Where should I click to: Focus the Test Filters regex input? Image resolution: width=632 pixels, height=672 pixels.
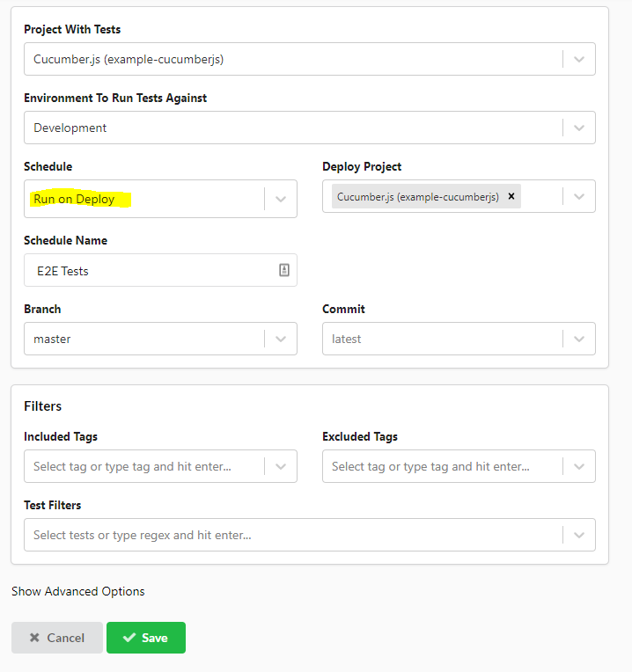[143, 535]
